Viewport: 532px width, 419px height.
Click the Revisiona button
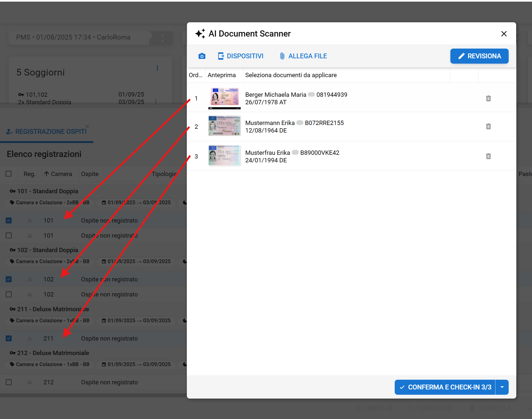(479, 56)
